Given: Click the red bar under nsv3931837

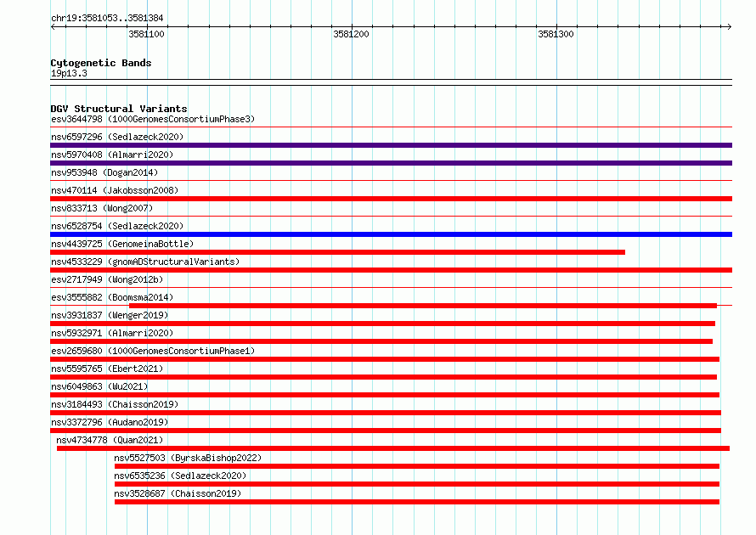Looking at the screenshot, I should (x=383, y=324).
